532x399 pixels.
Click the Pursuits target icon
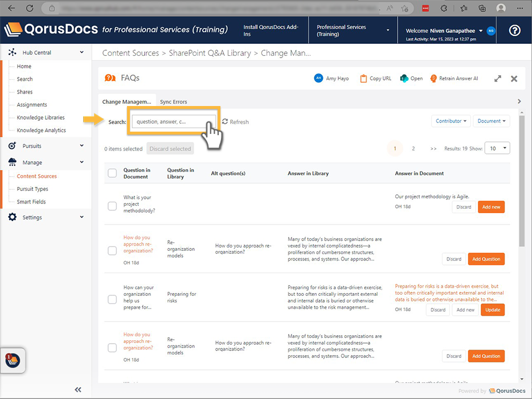pyautogui.click(x=12, y=146)
